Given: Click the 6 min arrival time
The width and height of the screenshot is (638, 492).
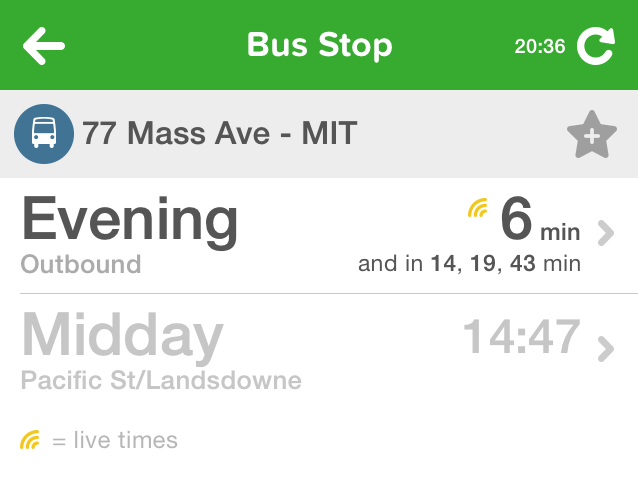Looking at the screenshot, I should [539, 222].
